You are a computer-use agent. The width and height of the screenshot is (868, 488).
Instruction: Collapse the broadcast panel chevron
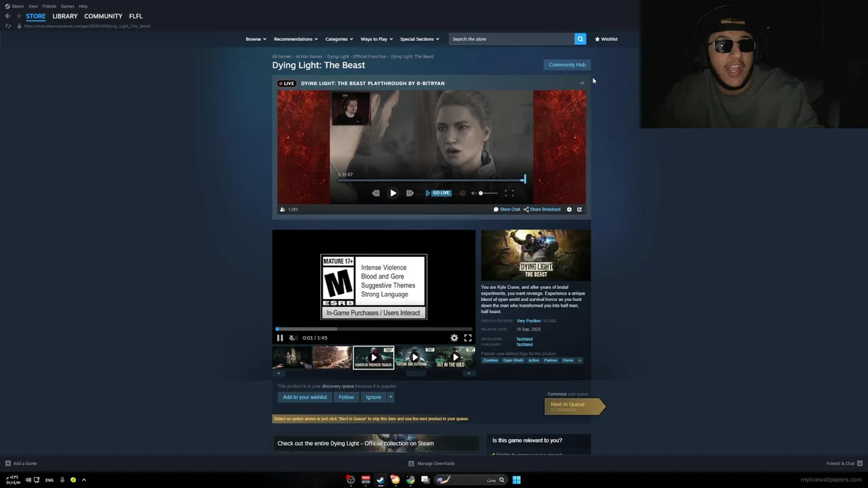point(582,83)
